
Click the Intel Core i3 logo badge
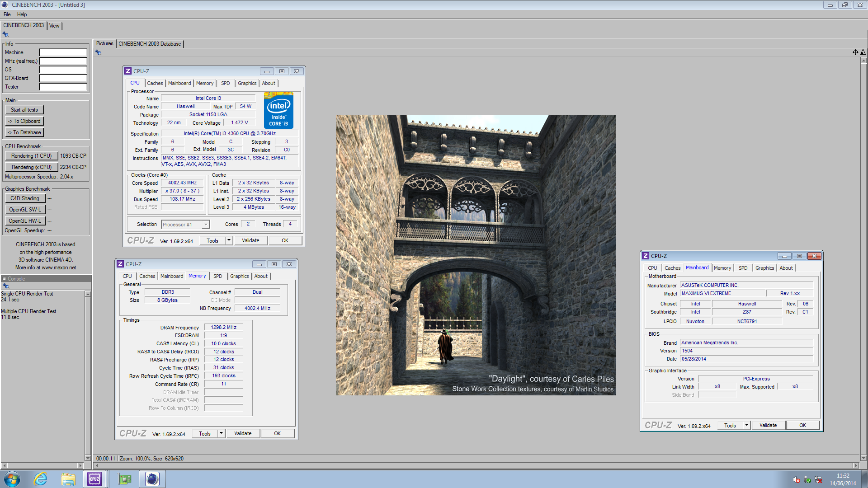[278, 111]
